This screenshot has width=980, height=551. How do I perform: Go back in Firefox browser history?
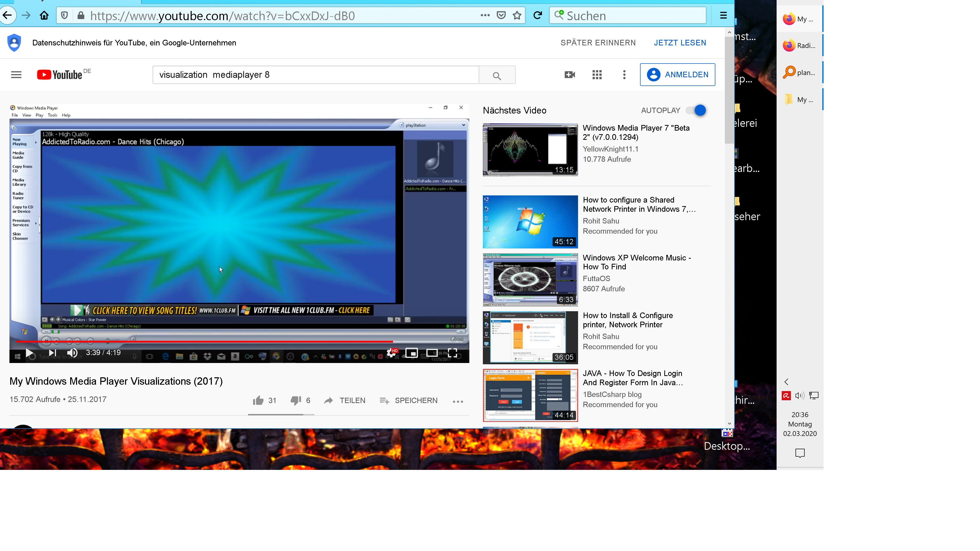[x=7, y=16]
